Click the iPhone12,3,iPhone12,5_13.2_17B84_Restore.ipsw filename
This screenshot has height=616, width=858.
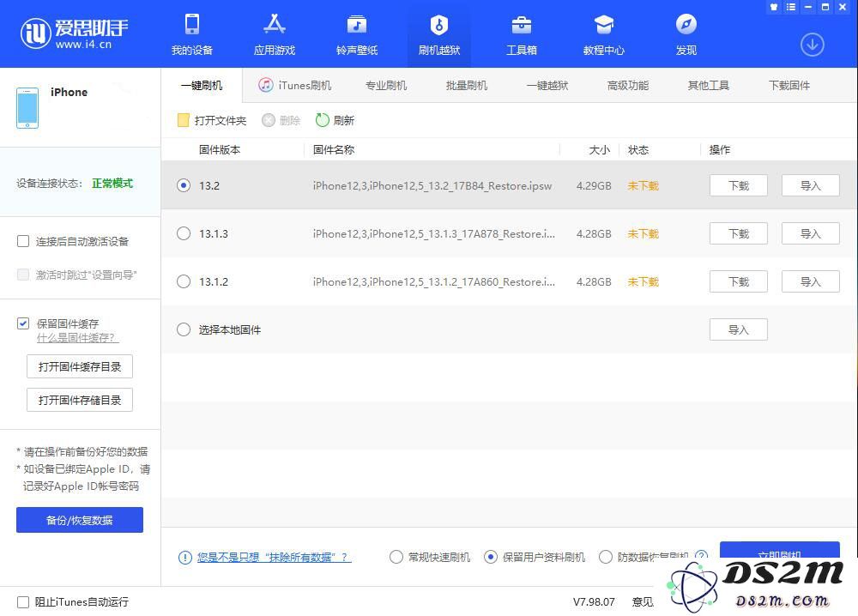pyautogui.click(x=432, y=186)
